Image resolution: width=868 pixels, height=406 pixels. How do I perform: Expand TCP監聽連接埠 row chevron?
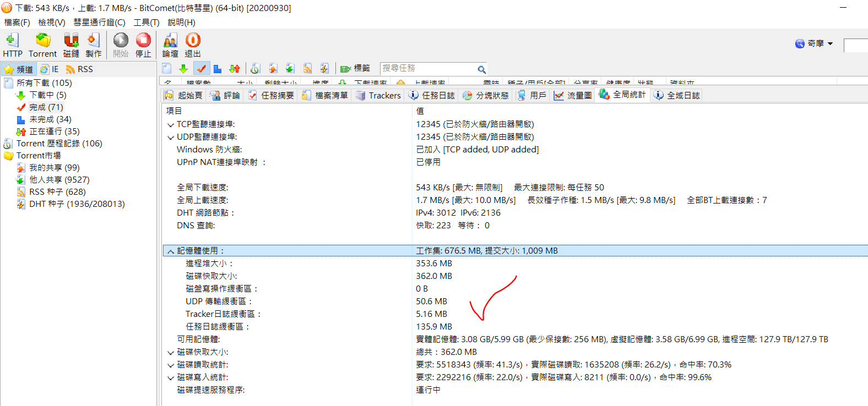[x=171, y=125]
